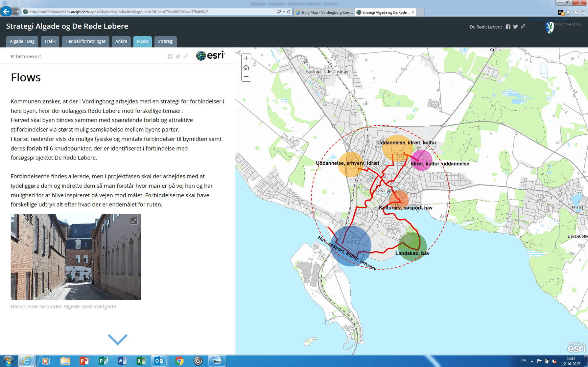Zoom out on the map
Viewport: 588px width, 367px height.
click(246, 77)
